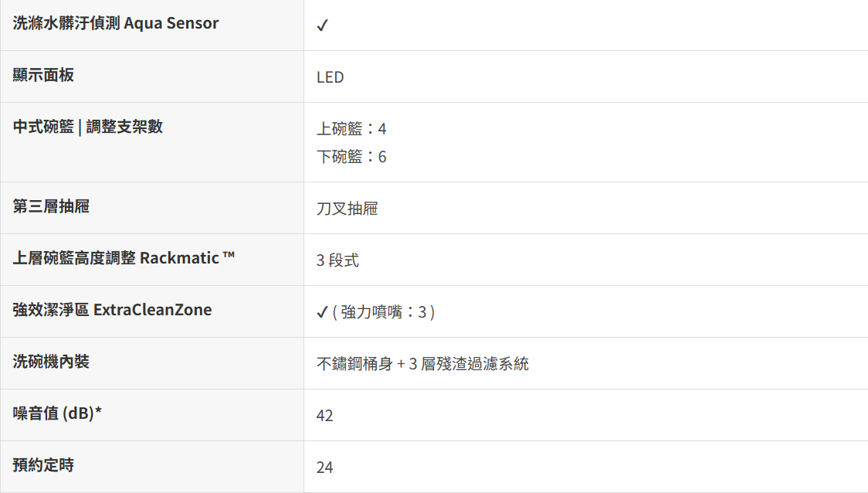
Task: Select the 刀叉抽屜 value
Action: (347, 209)
